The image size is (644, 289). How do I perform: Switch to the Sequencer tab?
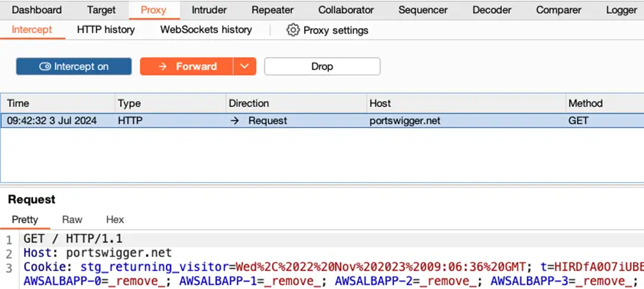[x=423, y=10]
